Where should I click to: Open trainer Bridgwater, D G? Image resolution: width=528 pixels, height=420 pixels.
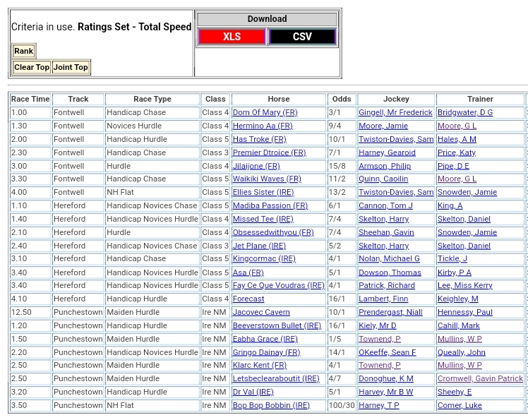[464, 113]
